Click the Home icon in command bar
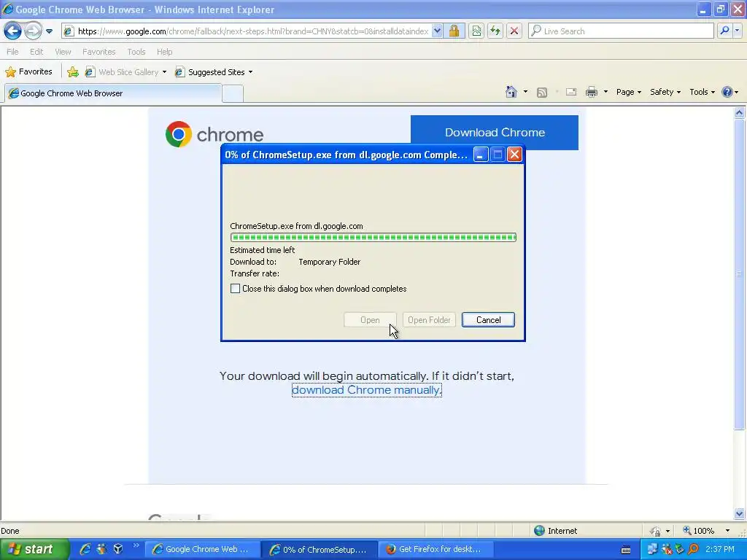Image resolution: width=747 pixels, height=560 pixels. click(x=511, y=92)
